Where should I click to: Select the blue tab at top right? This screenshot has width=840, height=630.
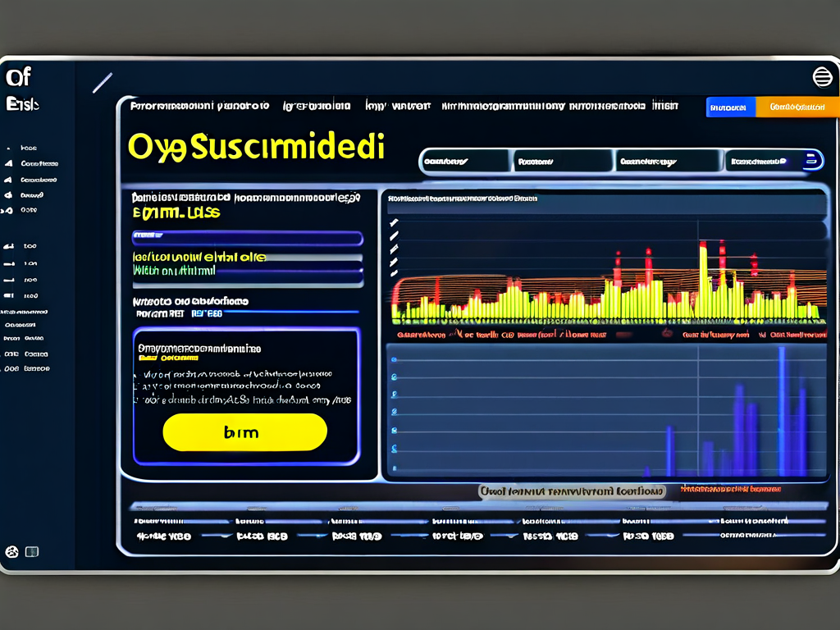click(x=730, y=107)
